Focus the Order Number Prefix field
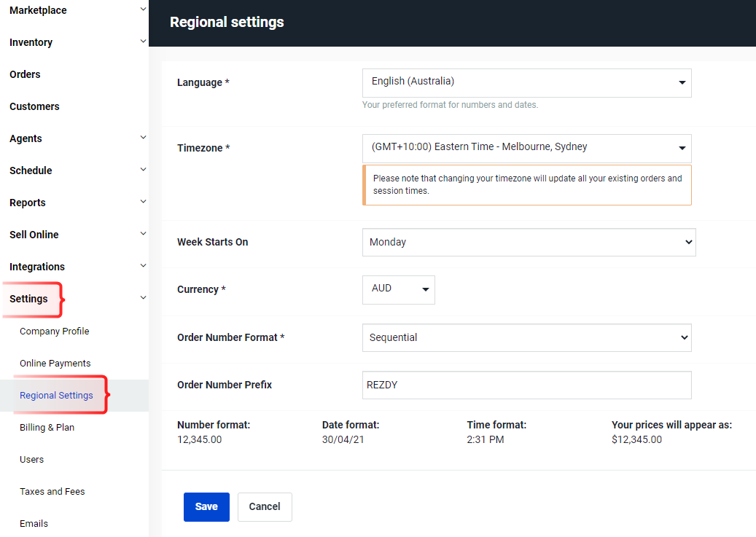Viewport: 756px width, 537px height. [x=526, y=385]
